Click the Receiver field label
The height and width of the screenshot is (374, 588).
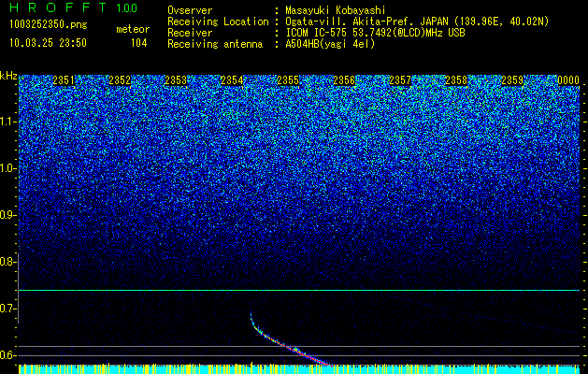tap(190, 33)
